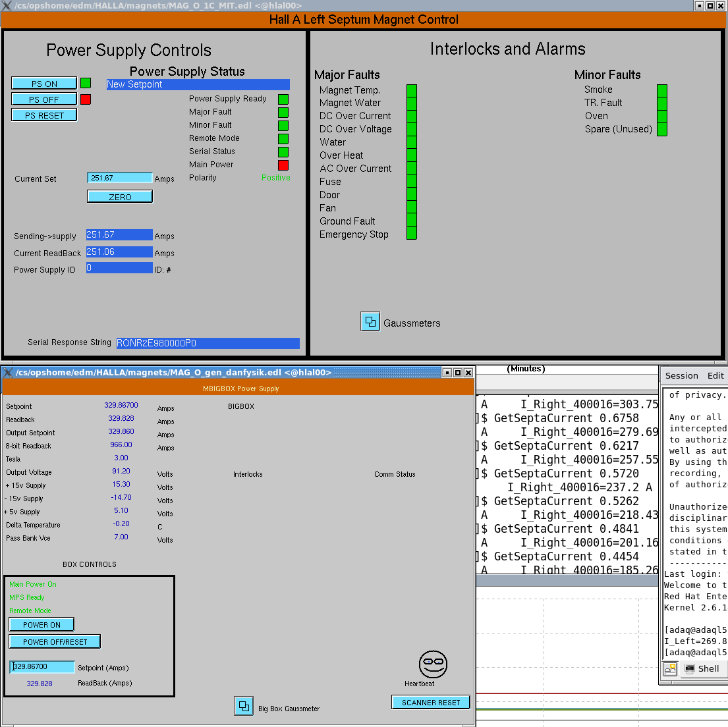Open the Session menu in terminal
The width and height of the screenshot is (728, 727).
coord(681,375)
